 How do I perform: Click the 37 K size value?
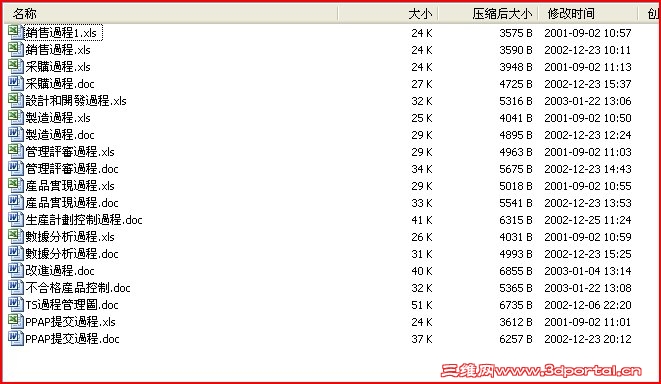tap(422, 339)
